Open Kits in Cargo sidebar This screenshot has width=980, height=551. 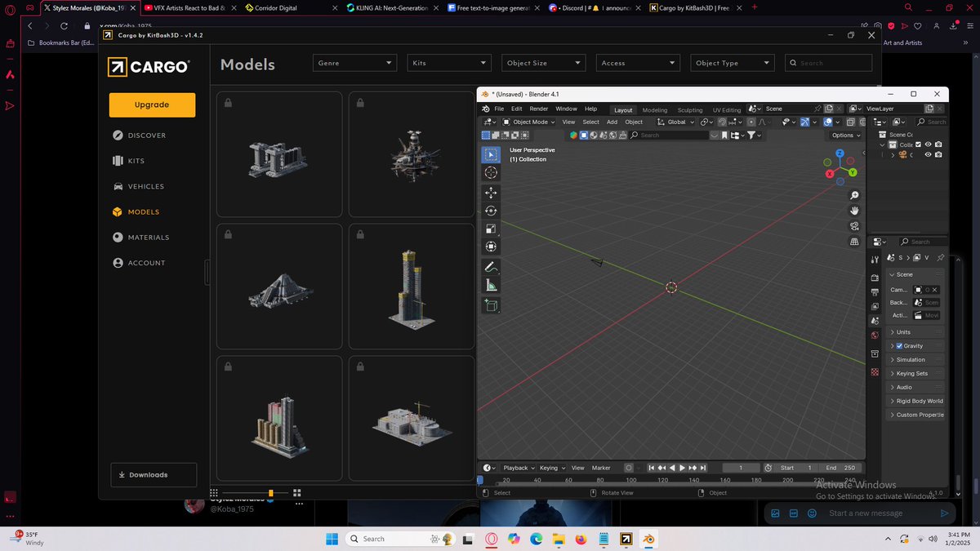(x=129, y=161)
